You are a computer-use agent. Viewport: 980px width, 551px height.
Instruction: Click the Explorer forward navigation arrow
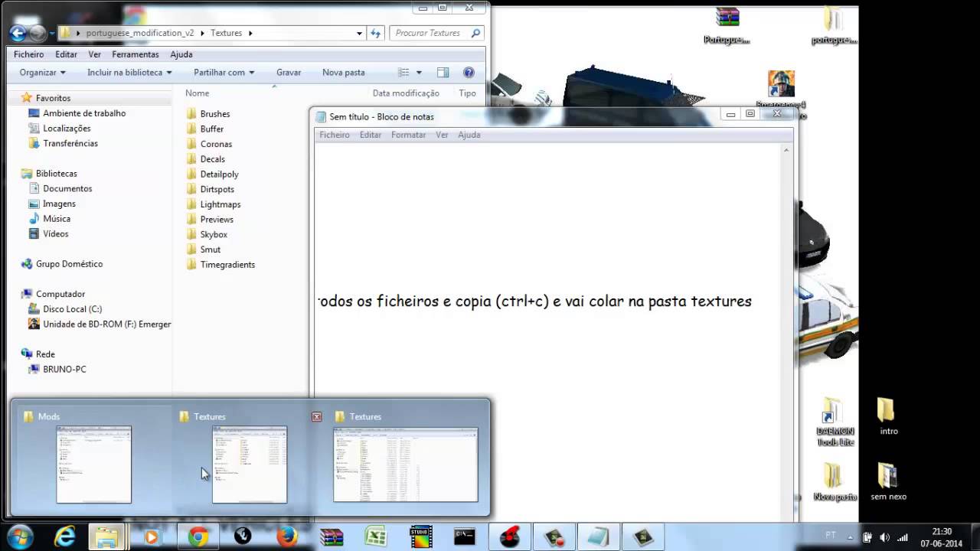(x=38, y=33)
